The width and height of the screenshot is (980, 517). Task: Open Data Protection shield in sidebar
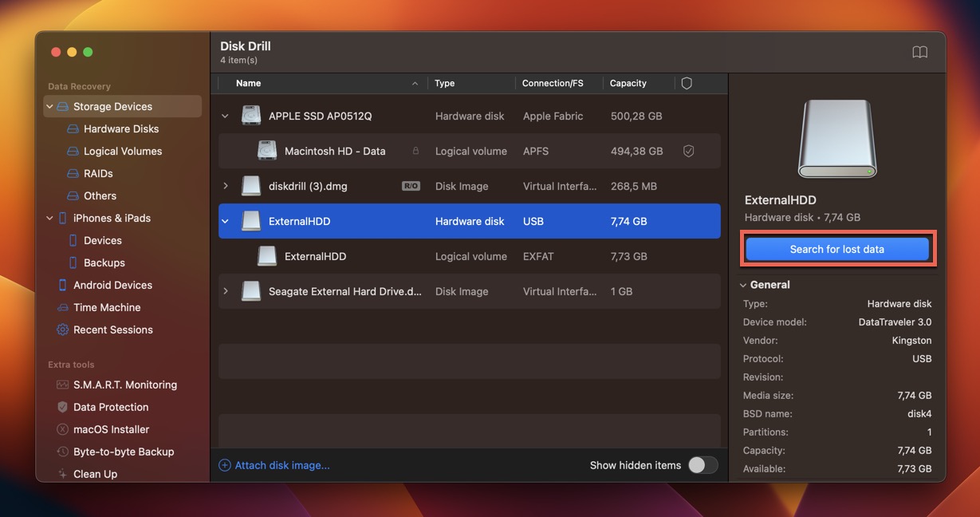point(63,407)
